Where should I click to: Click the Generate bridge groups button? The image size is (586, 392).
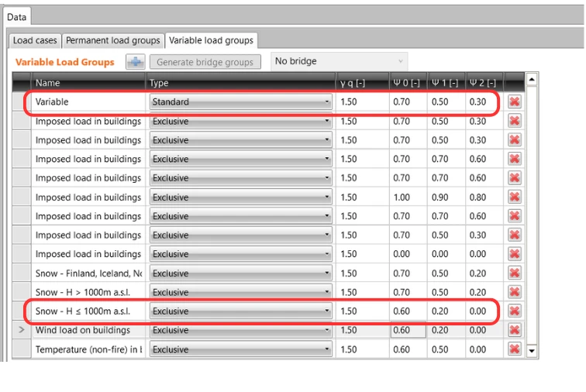pos(205,62)
